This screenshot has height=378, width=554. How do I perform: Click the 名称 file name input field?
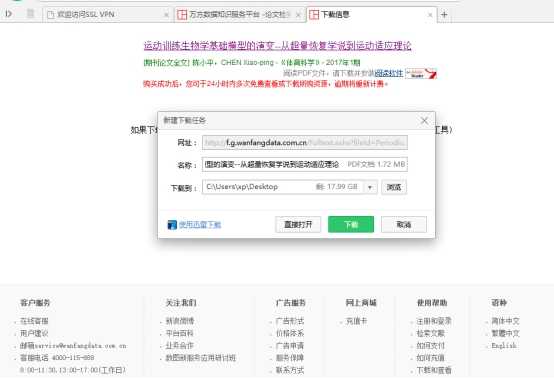pyautogui.click(x=305, y=165)
